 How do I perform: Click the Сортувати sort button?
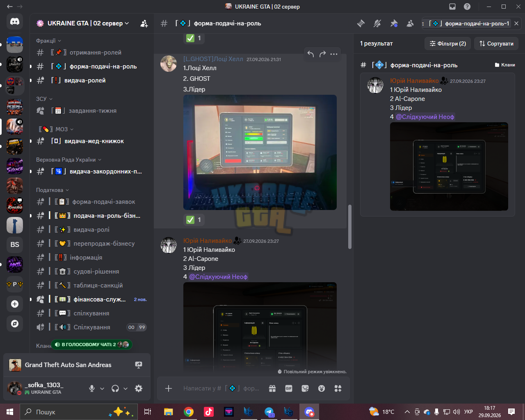(x=496, y=43)
